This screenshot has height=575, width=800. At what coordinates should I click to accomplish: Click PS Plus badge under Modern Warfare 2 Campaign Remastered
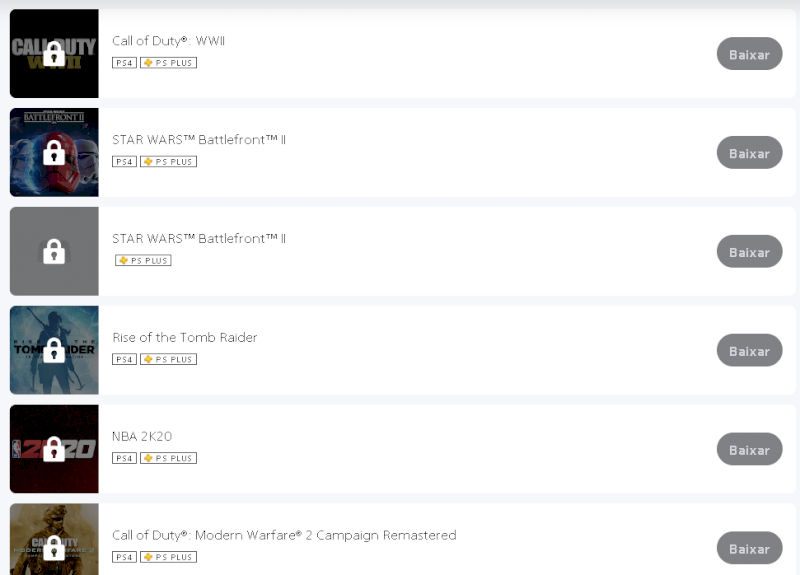click(x=168, y=557)
